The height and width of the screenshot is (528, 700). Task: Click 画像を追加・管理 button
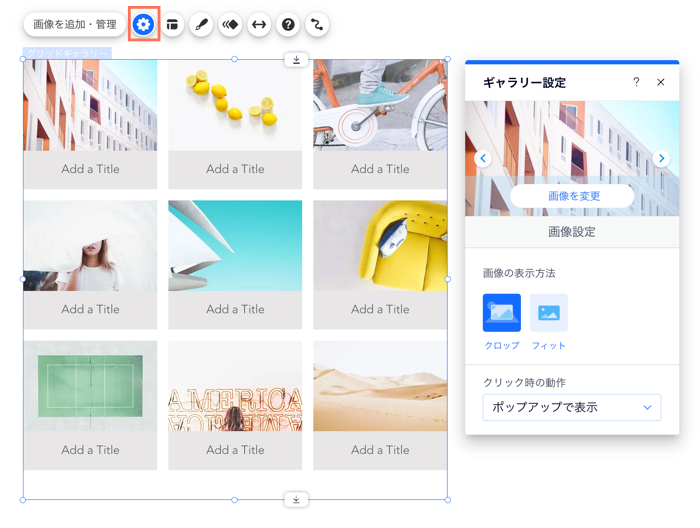pyautogui.click(x=75, y=24)
